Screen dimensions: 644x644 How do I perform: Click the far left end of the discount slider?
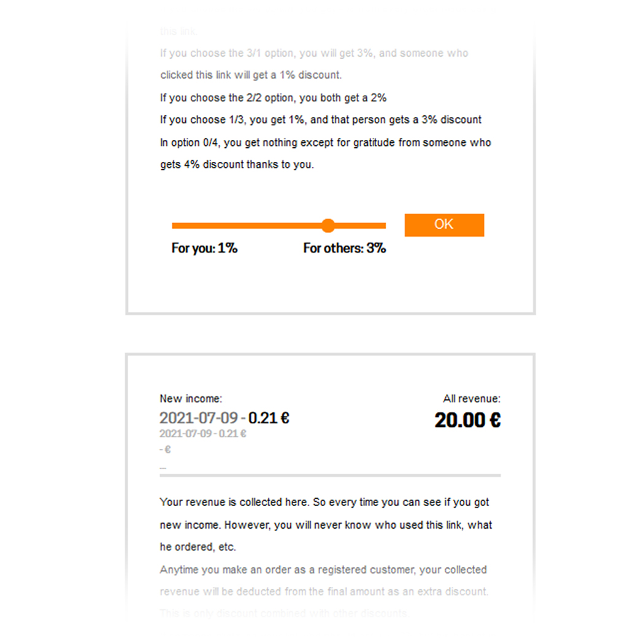174,226
